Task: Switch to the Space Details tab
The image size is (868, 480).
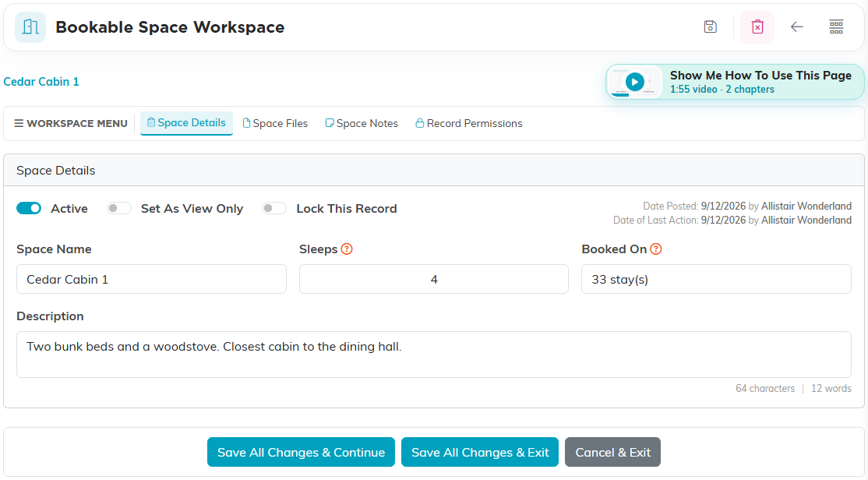Action: [186, 123]
